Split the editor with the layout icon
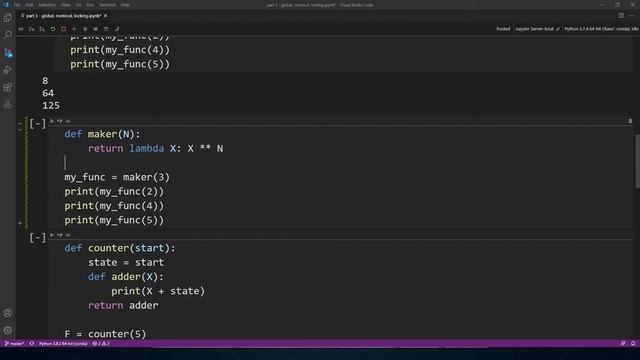The image size is (640, 360). (x=621, y=16)
